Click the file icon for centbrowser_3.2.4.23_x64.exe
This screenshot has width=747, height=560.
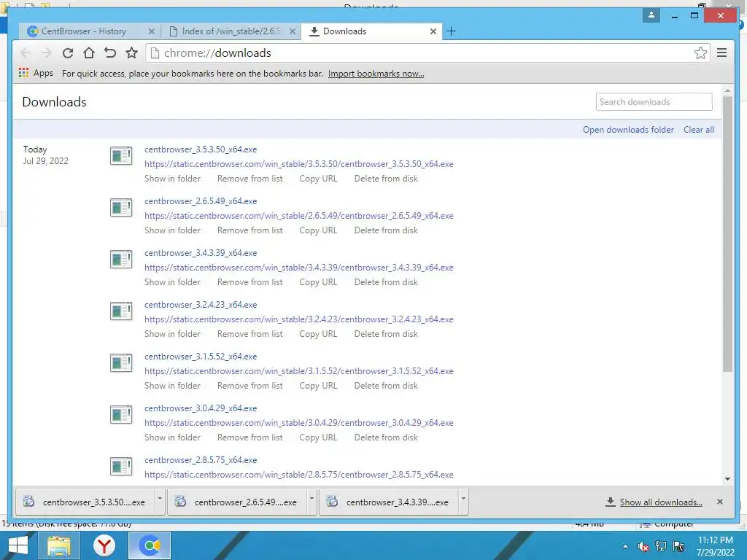click(121, 311)
